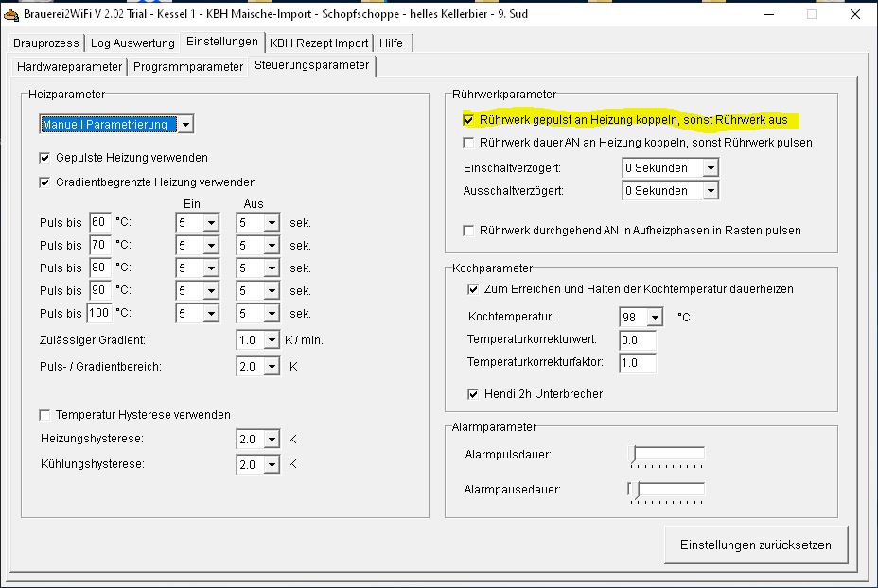Click the Alarmpausedauer slider
This screenshot has width=878, height=588.
668,490
